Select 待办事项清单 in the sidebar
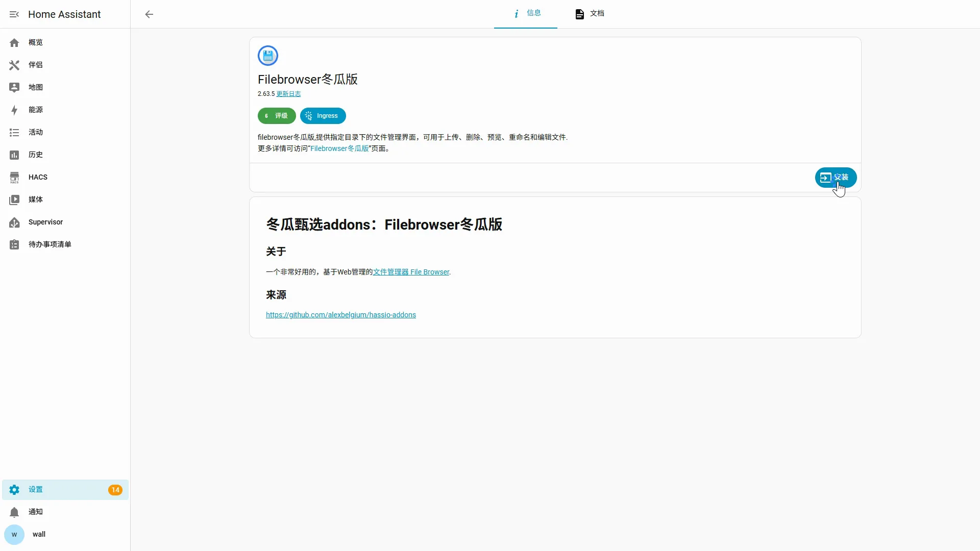 pyautogui.click(x=65, y=245)
